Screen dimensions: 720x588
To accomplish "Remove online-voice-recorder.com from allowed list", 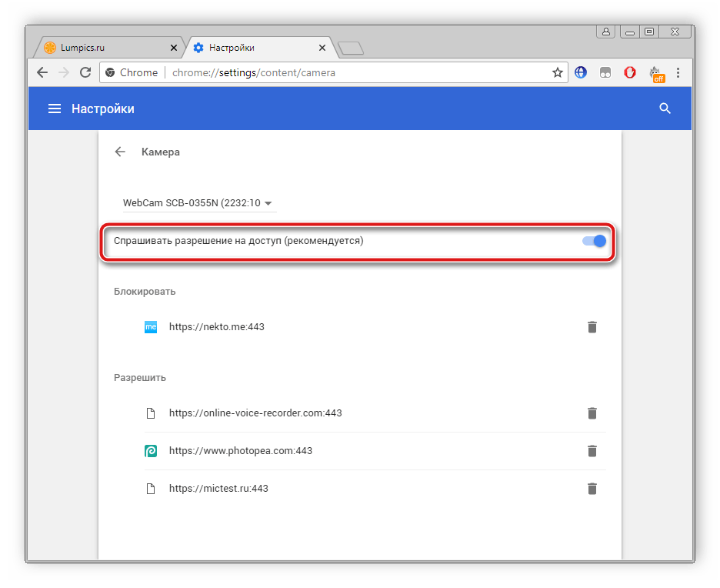I will [x=592, y=413].
